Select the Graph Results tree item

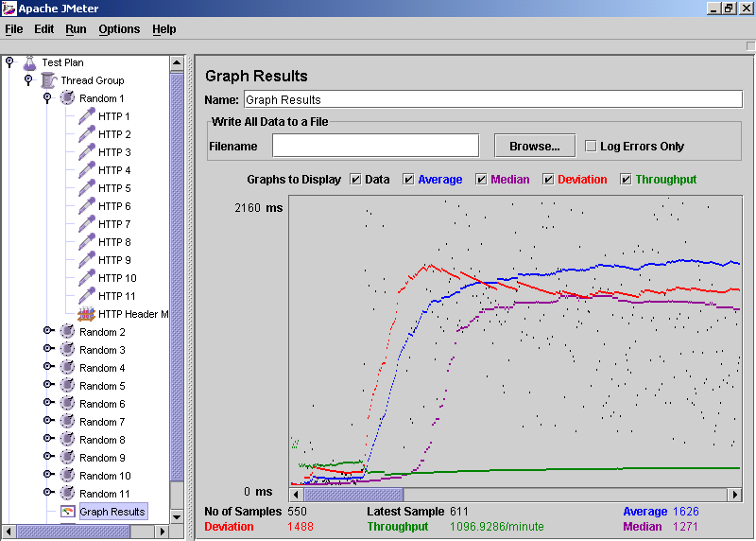click(x=112, y=512)
